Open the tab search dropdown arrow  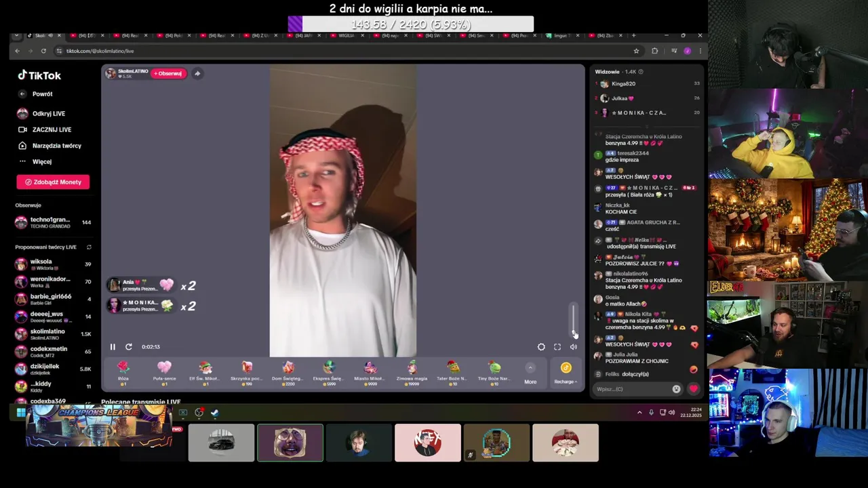click(18, 35)
